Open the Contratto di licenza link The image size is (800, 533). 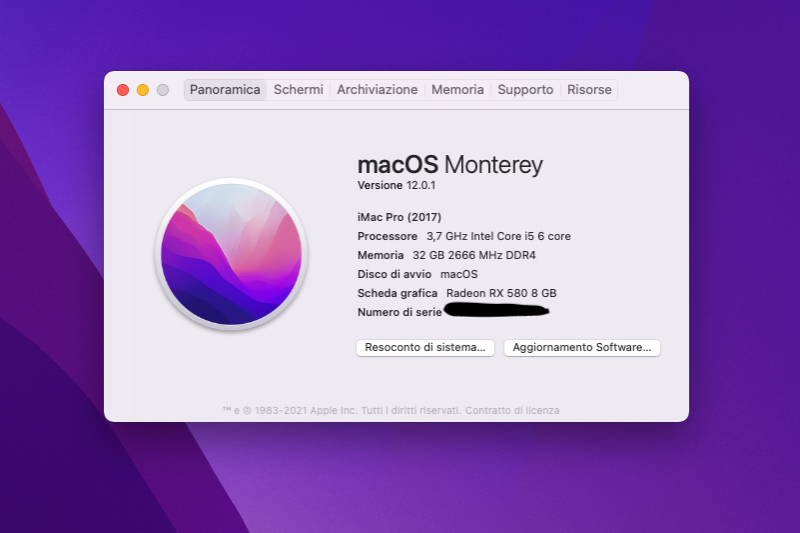click(x=512, y=410)
